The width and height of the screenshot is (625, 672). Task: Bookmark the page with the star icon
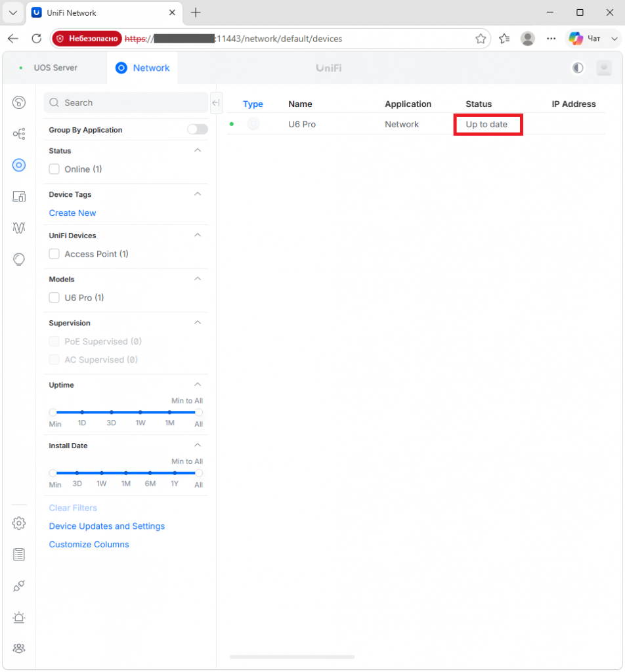pos(481,39)
